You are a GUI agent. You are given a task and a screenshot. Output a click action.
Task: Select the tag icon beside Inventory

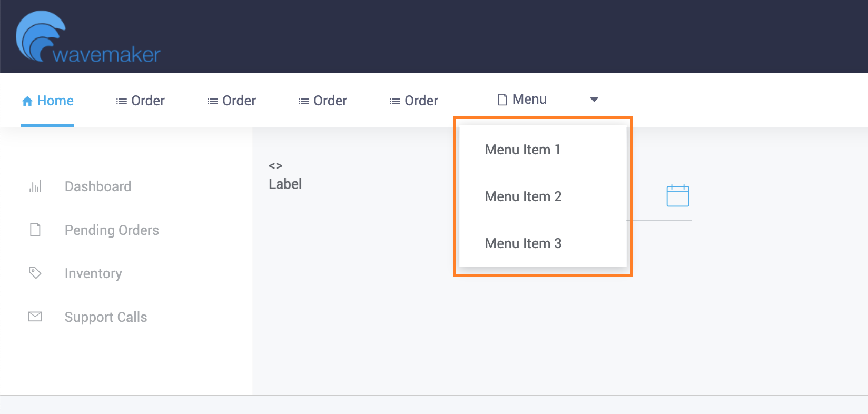[35, 273]
